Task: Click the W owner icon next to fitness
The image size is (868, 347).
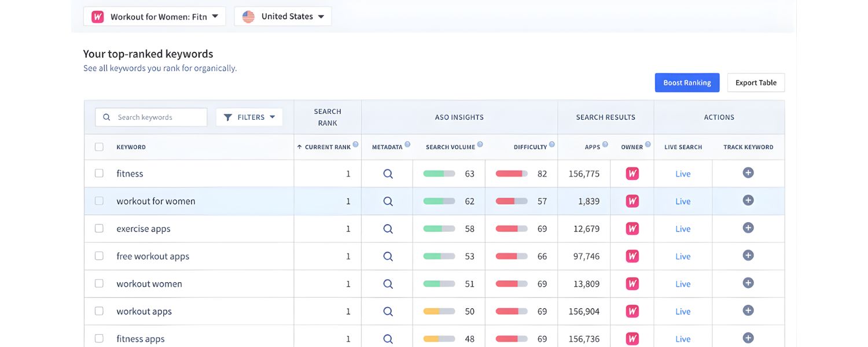Action: 632,173
